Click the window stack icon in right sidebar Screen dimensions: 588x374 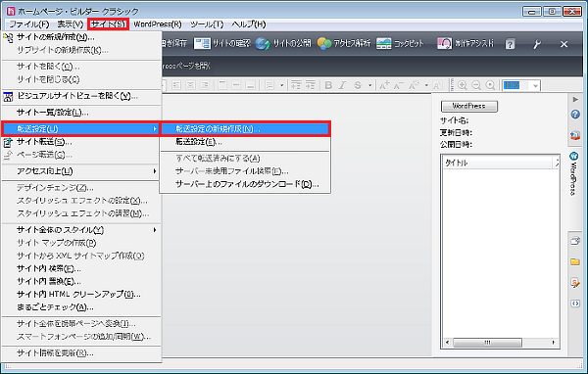pos(575,241)
